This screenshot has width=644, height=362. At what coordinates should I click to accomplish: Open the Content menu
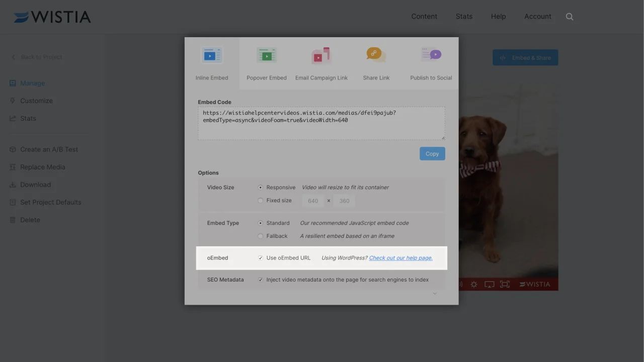[x=424, y=17]
